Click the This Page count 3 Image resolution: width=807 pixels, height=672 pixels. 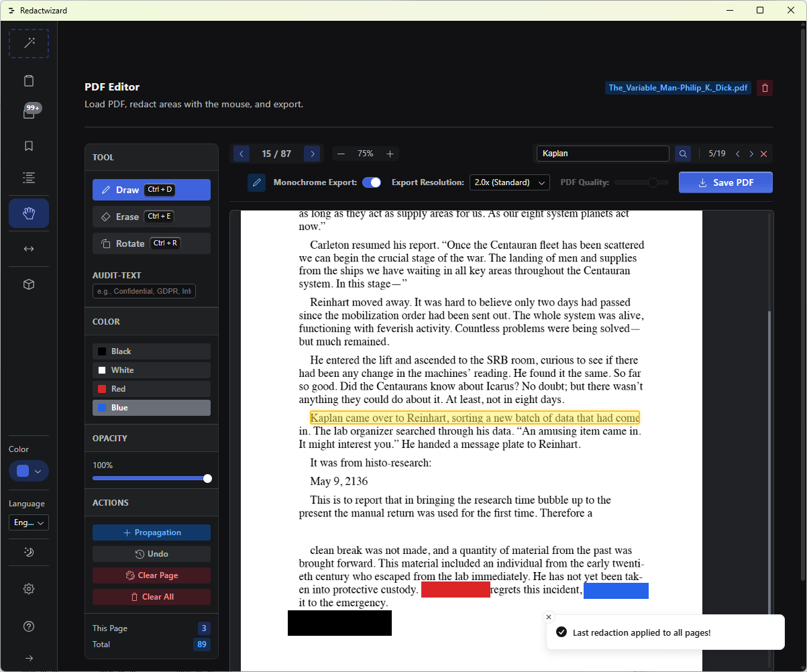pyautogui.click(x=203, y=628)
